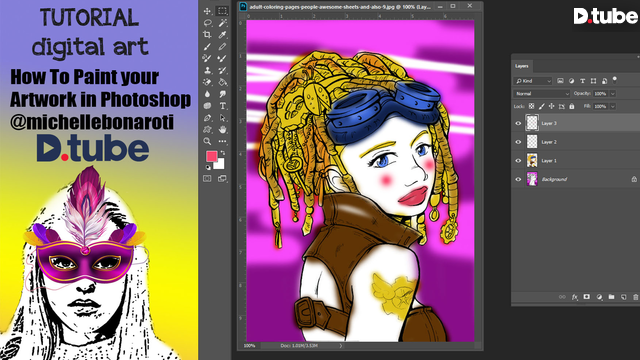Image resolution: width=640 pixels, height=360 pixels.
Task: Select the Smudge tool
Action: point(222,94)
